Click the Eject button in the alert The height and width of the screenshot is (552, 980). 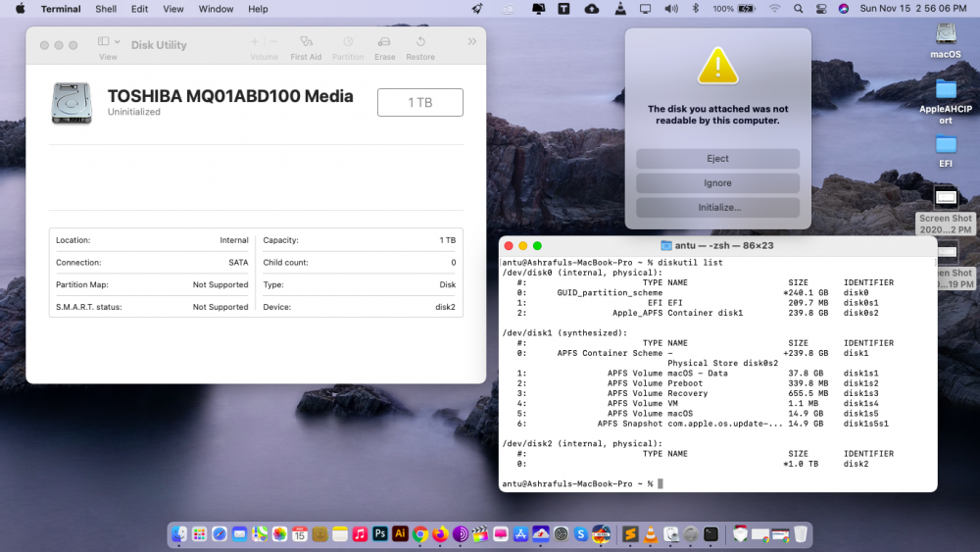coord(717,158)
